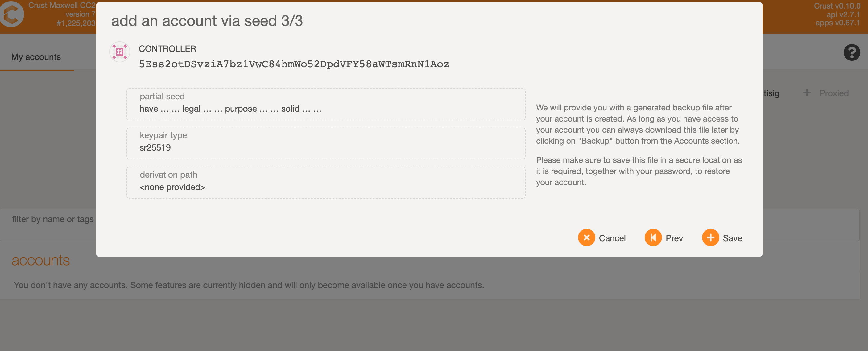Screen dimensions: 868x351
Task: Click the controller address starting with 5Ess2
Action: [294, 64]
